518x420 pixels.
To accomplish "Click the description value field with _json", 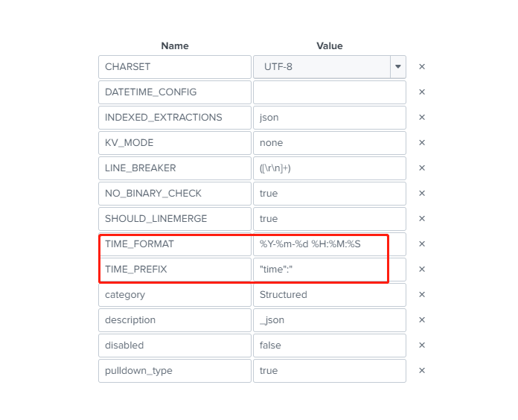I will tap(329, 320).
